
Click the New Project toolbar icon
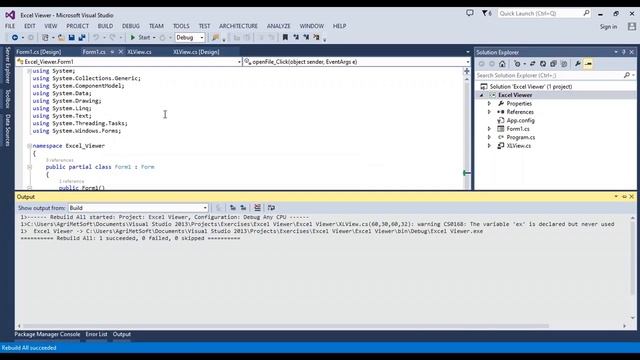(45, 38)
